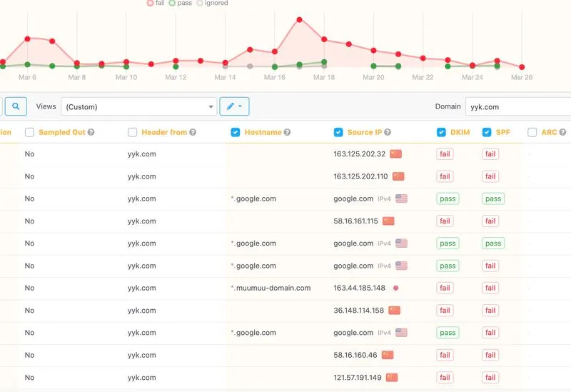The height and width of the screenshot is (392, 571).
Task: Click the green pass point at Mar 18
Action: (324, 62)
